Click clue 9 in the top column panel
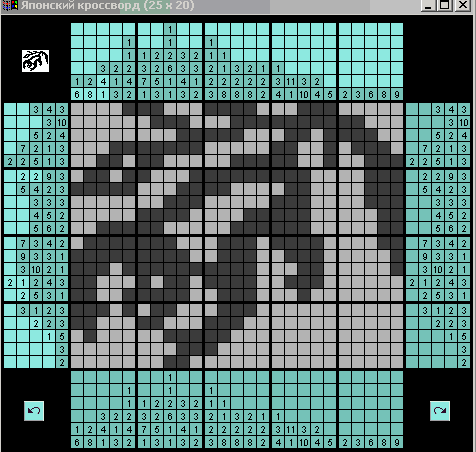476x452 pixels. (397, 95)
